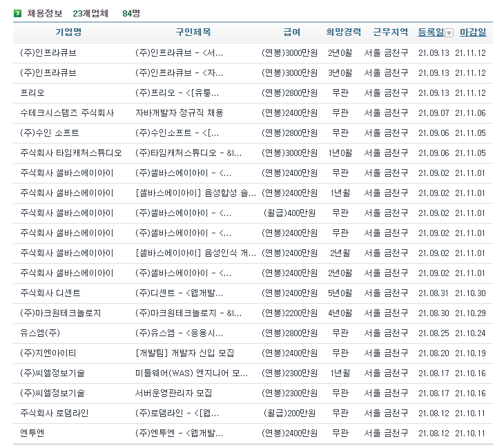Viewport: 495px width, 448px height.
Task: Click the 21.08.20 registration date
Action: (x=434, y=353)
